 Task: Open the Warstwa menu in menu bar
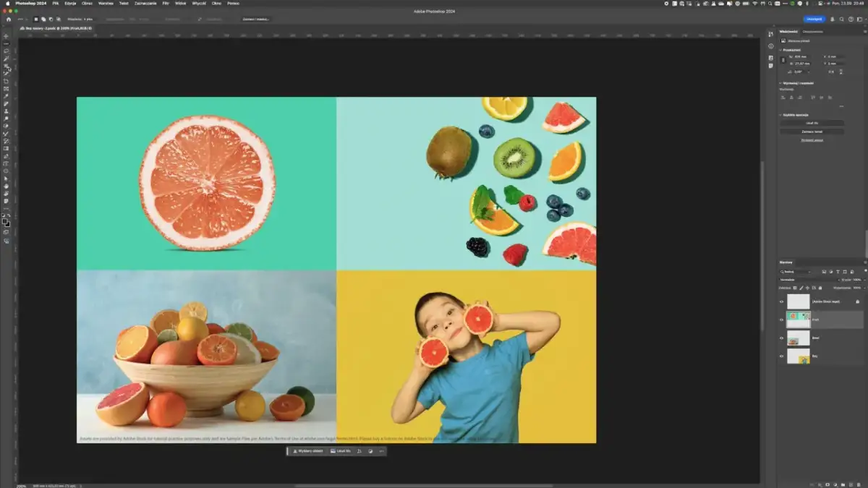[x=106, y=4]
